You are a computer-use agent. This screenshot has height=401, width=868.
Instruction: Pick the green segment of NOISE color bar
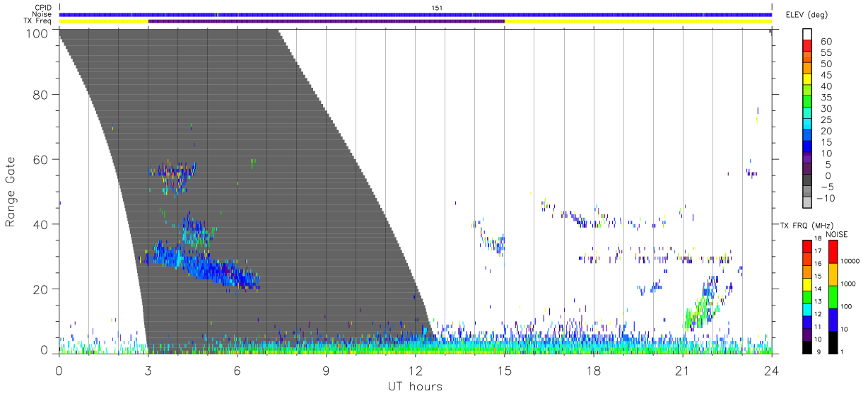point(833,296)
